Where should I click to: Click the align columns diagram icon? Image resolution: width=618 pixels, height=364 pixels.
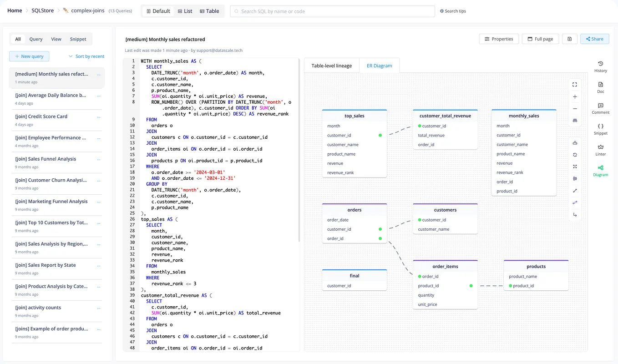[575, 179]
